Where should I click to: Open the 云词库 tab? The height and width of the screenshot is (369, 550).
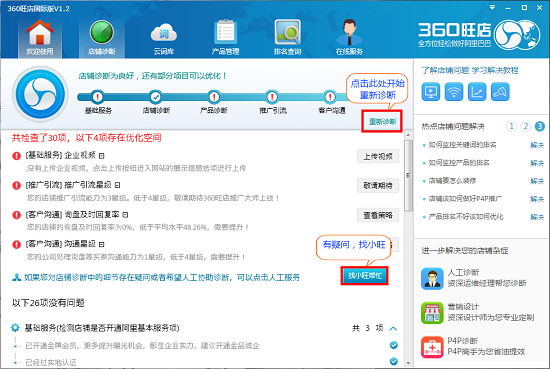163,38
